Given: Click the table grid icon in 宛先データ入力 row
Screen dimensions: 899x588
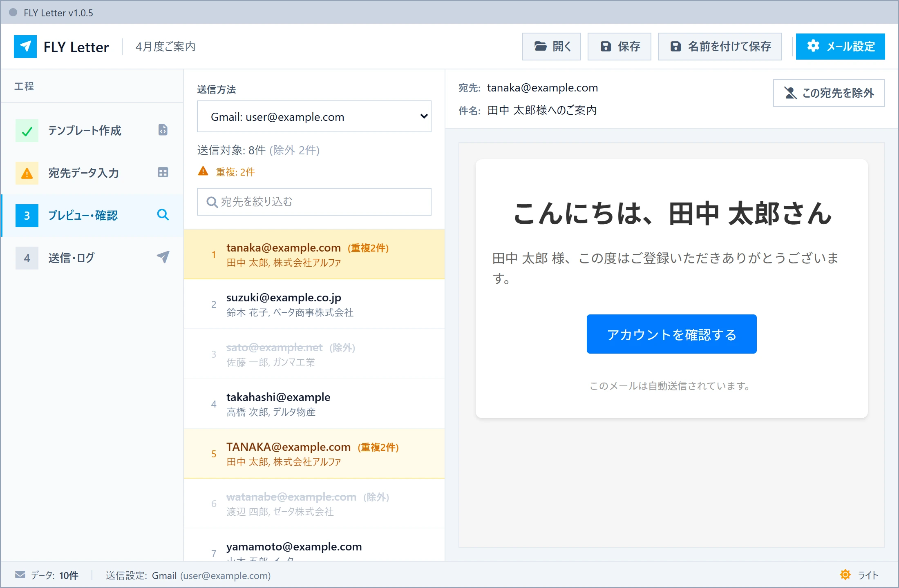Looking at the screenshot, I should (x=163, y=172).
